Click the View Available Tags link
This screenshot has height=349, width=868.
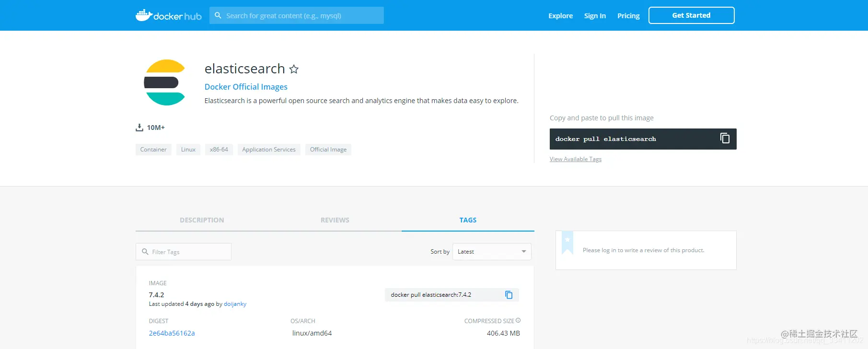[576, 159]
